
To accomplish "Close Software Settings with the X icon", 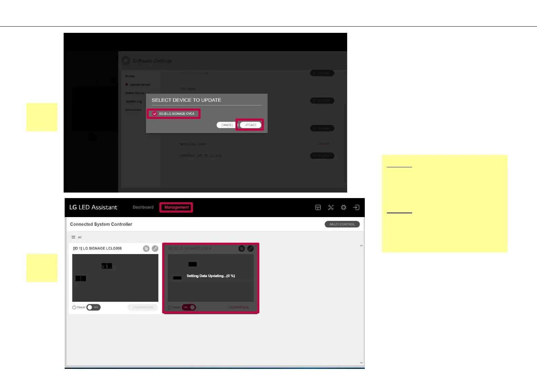I will tap(126, 60).
